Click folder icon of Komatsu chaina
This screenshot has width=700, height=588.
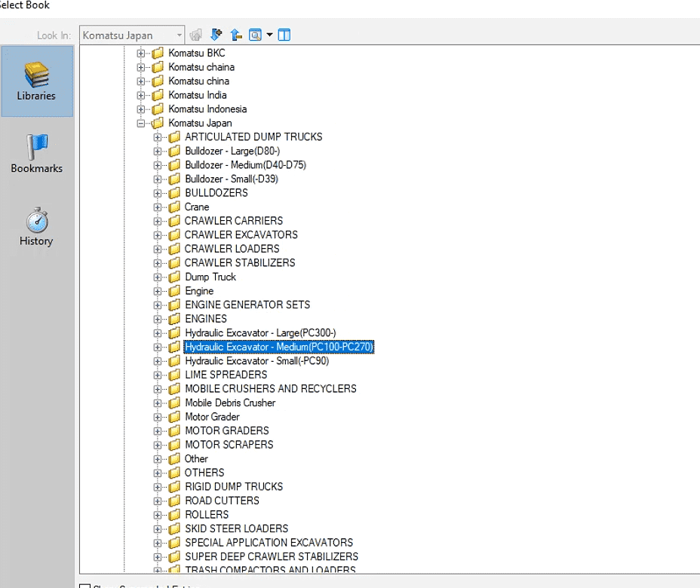click(x=158, y=67)
